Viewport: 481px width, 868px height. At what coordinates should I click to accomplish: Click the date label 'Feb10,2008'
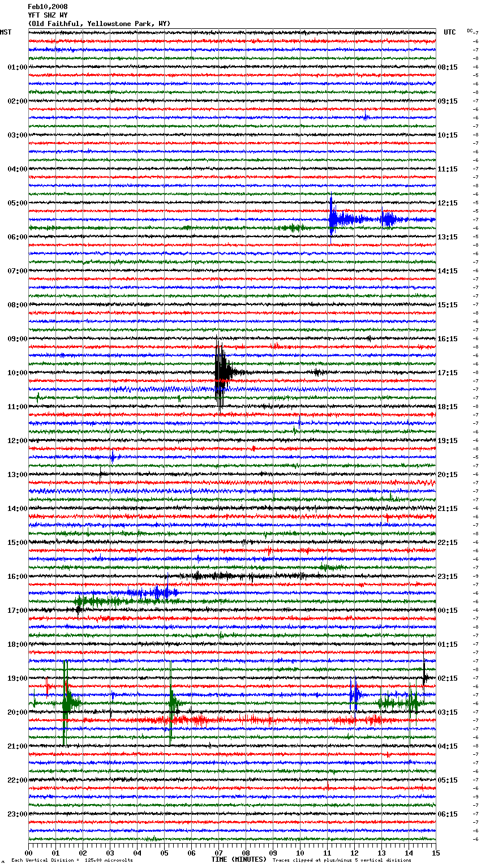(x=48, y=7)
